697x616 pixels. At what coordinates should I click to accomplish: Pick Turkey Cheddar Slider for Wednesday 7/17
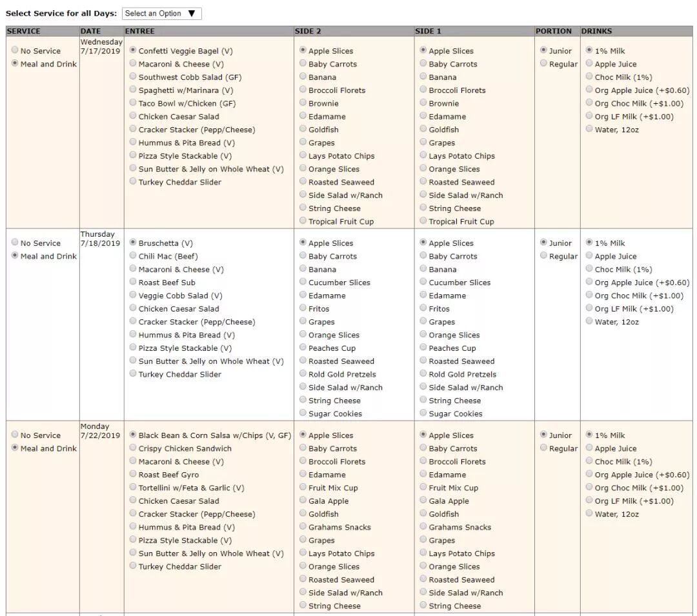coord(133,181)
